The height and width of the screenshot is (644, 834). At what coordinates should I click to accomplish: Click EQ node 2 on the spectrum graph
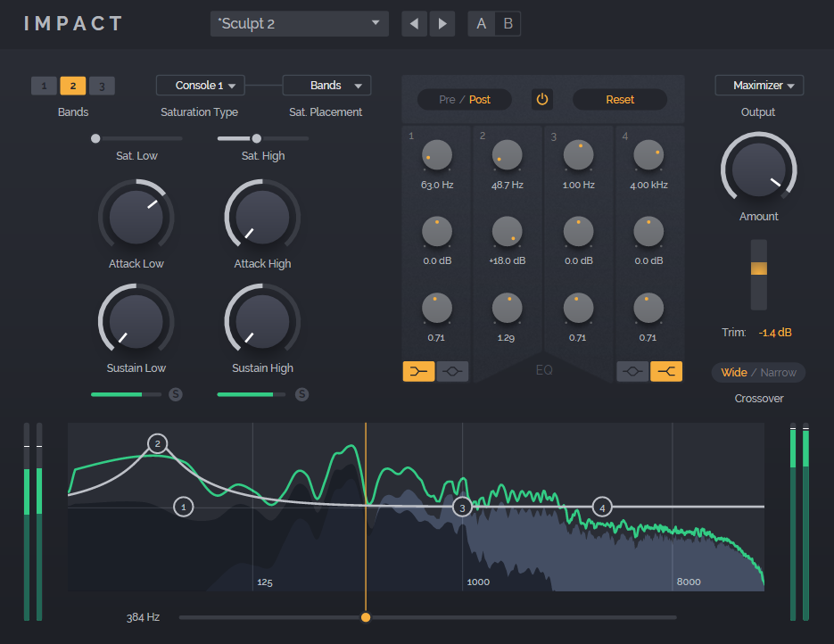tap(158, 444)
